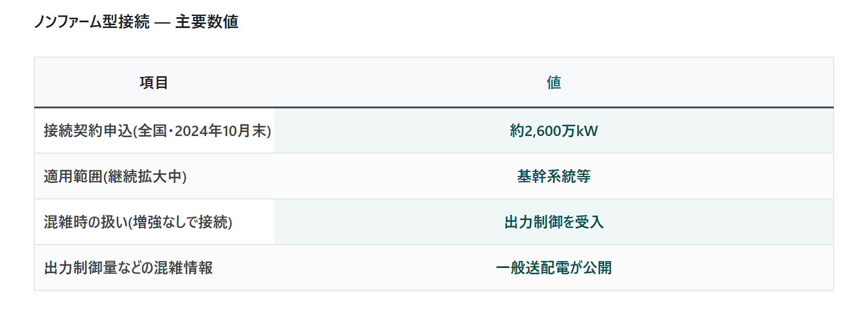
Task: Click the 混雑情報 word in the last row
Action: coord(184,268)
